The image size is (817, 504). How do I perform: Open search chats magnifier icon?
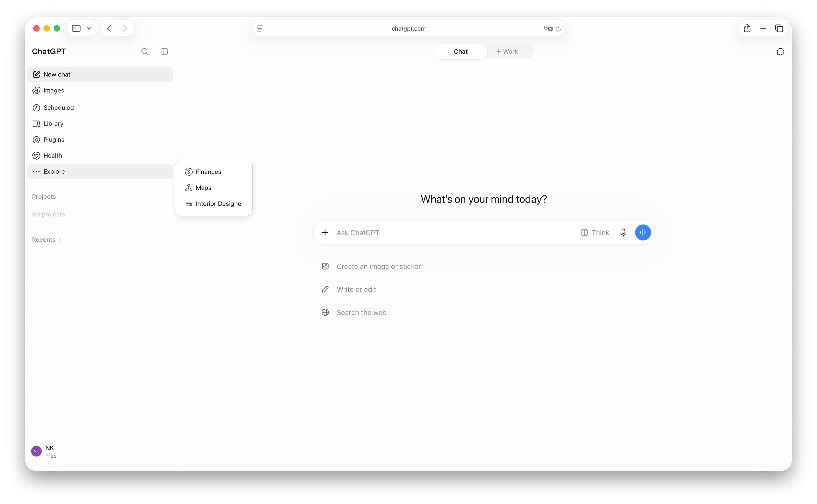click(145, 51)
